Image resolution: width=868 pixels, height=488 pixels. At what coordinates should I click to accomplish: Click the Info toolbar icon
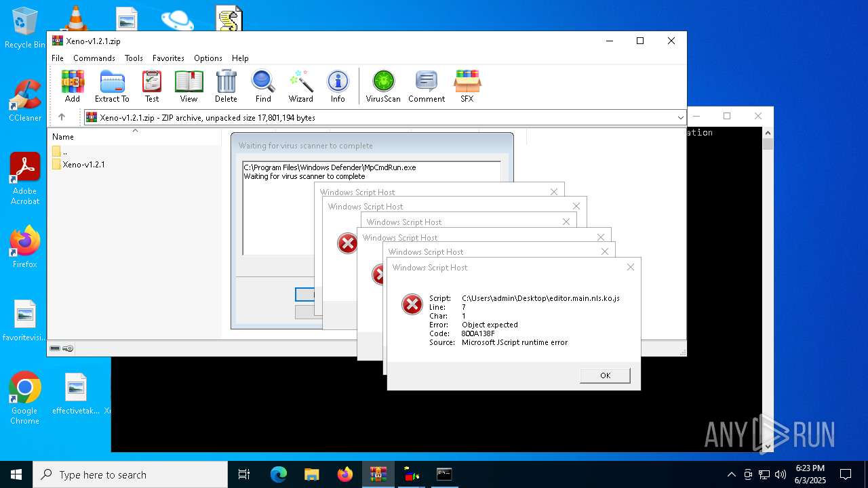click(x=338, y=86)
